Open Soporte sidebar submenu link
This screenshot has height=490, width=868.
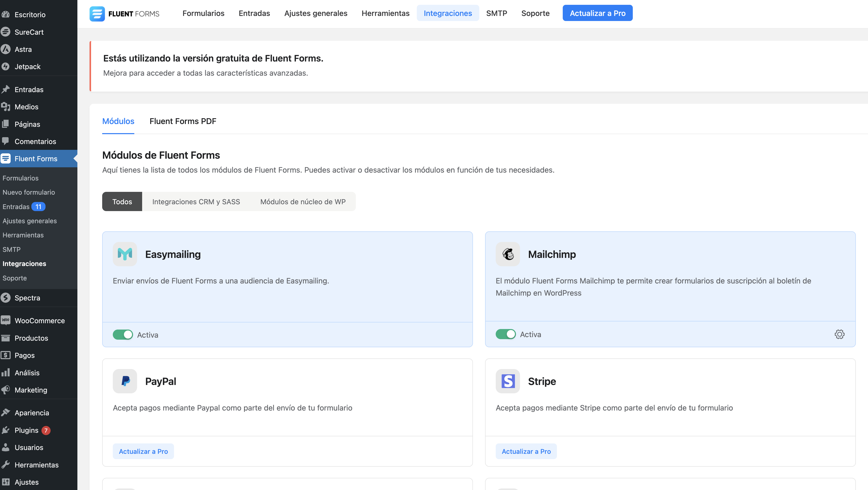click(x=14, y=278)
